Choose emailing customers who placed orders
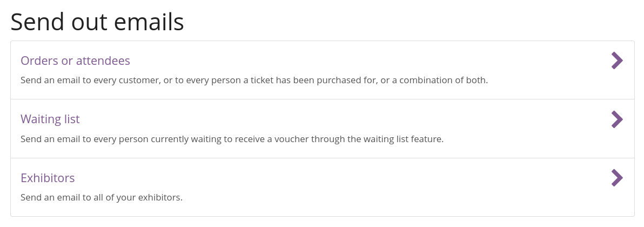Image resolution: width=644 pixels, height=227 pixels. tap(75, 61)
